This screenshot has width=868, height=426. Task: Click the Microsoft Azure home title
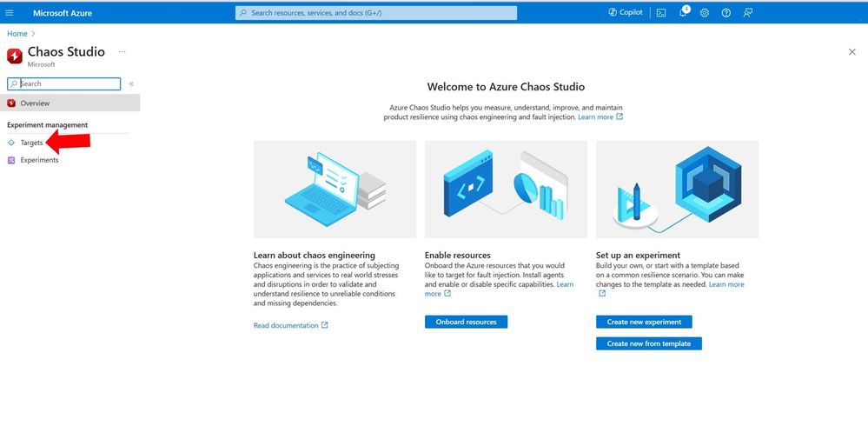click(x=63, y=13)
